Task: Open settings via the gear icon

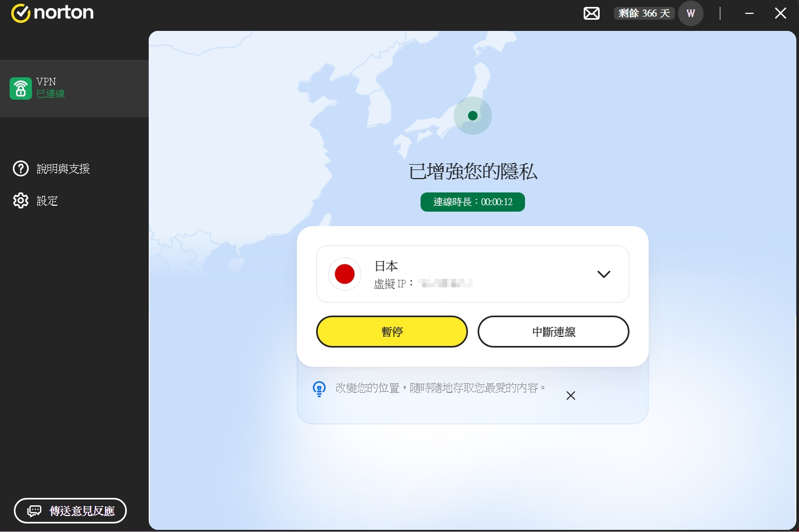Action: (x=21, y=201)
